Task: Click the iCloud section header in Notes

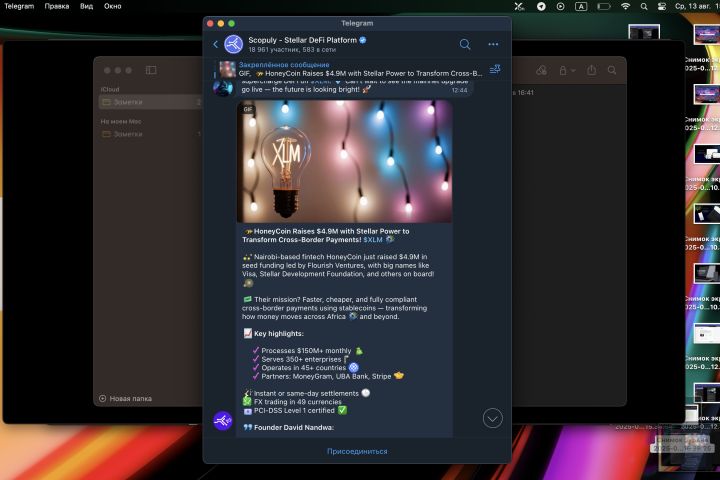Action: point(110,89)
